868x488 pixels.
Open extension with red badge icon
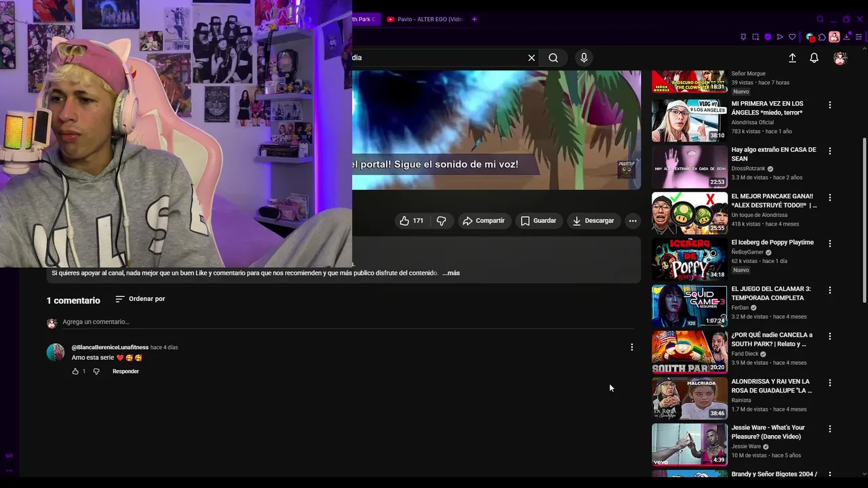(810, 37)
